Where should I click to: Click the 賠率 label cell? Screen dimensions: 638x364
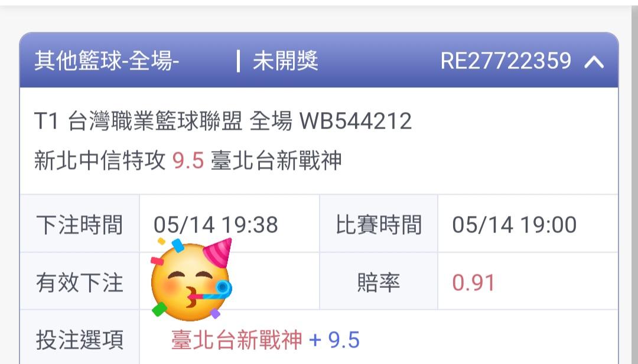(379, 281)
